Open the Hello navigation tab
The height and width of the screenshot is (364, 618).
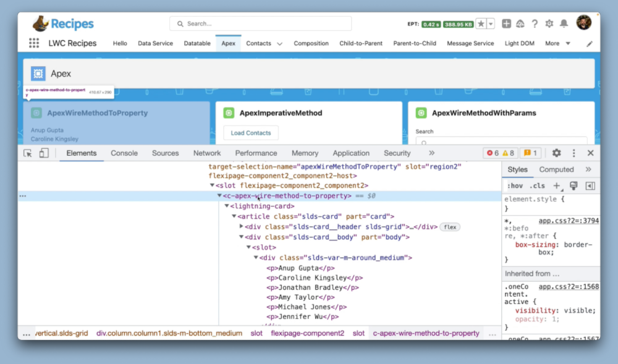point(120,43)
